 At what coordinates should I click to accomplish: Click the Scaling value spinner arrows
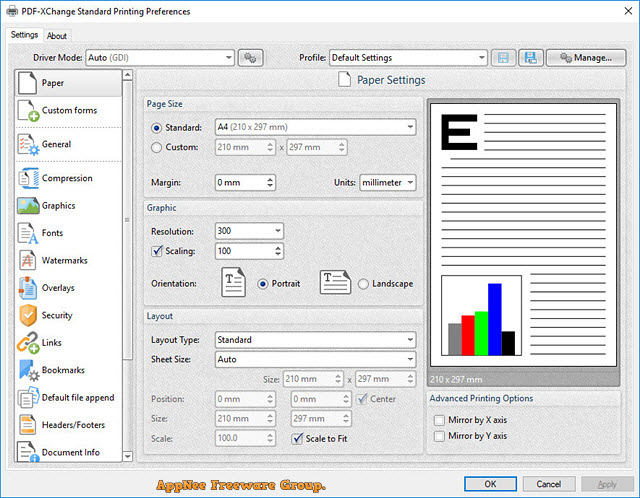(x=278, y=251)
